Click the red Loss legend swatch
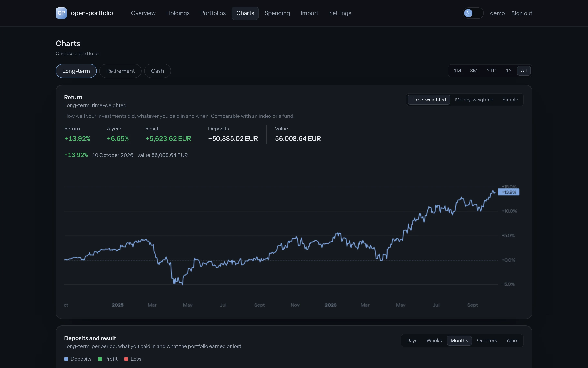Image resolution: width=588 pixels, height=368 pixels. point(126,359)
